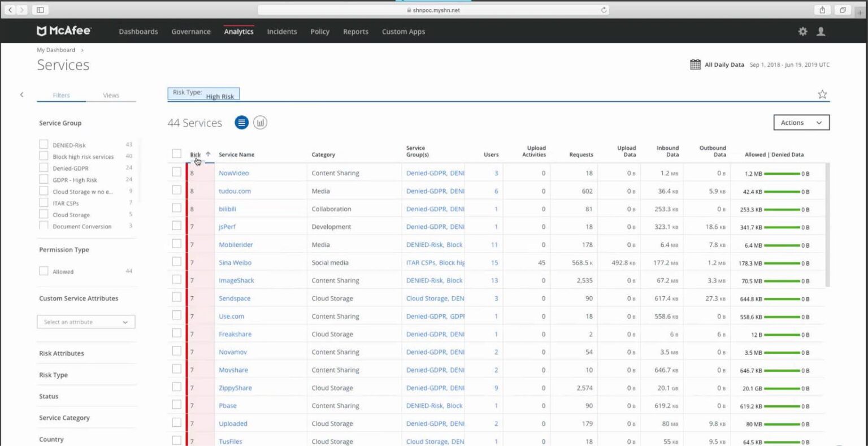The image size is (868, 446).
Task: Open the settings gear icon
Action: coord(802,32)
